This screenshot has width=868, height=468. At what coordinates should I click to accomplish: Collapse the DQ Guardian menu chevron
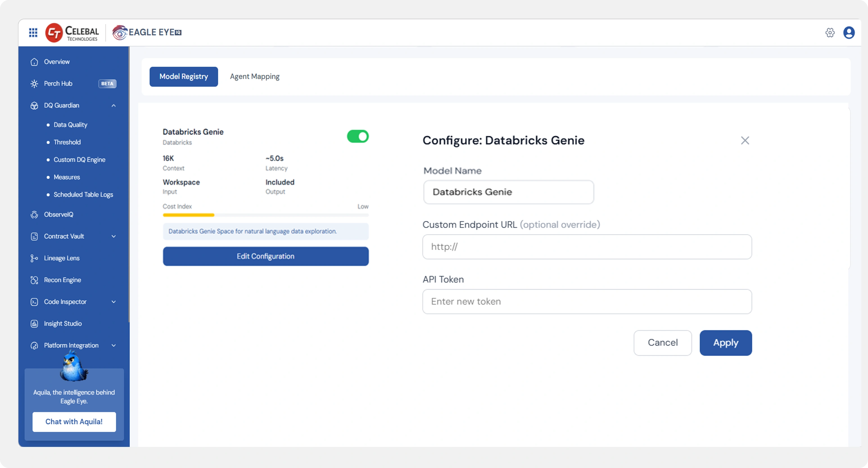pos(114,105)
